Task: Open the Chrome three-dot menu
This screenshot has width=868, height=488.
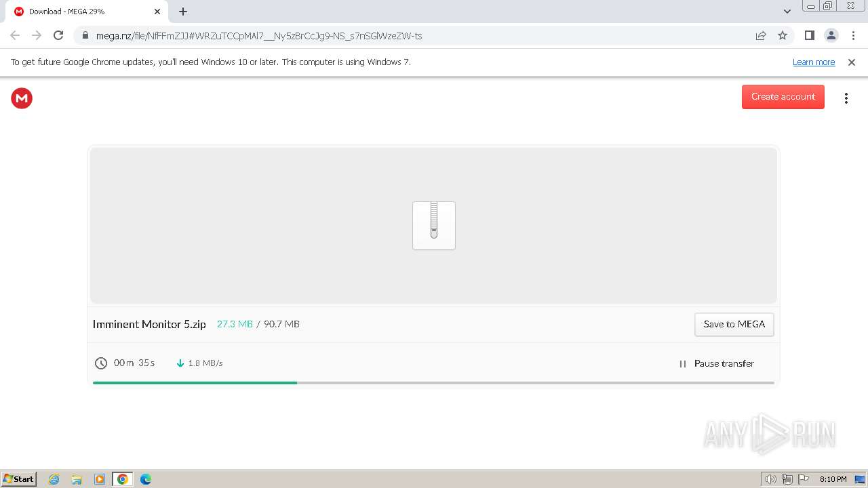Action: [x=853, y=35]
